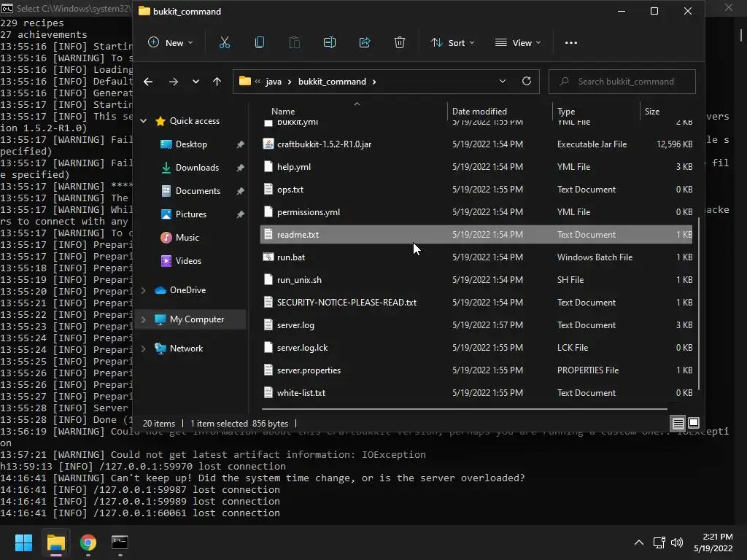Viewport: 747px width, 560px height.
Task: Open the See more three-dots menu
Action: [x=570, y=43]
